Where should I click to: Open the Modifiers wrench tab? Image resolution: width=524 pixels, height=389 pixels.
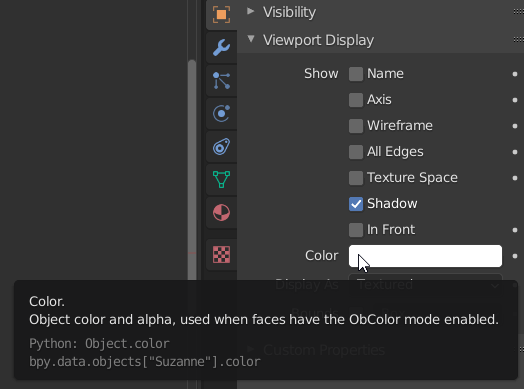(221, 47)
